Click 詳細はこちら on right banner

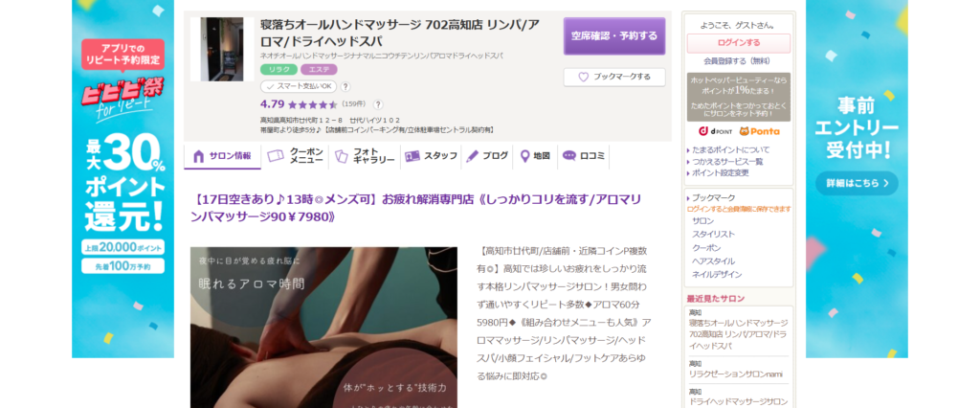pyautogui.click(x=857, y=183)
